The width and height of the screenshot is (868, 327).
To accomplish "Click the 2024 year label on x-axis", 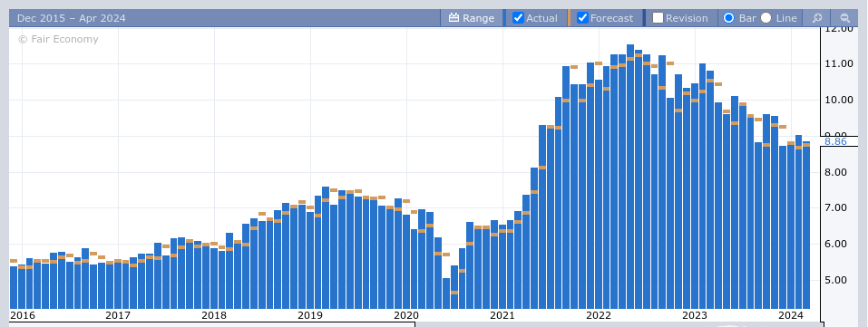I will click(791, 315).
